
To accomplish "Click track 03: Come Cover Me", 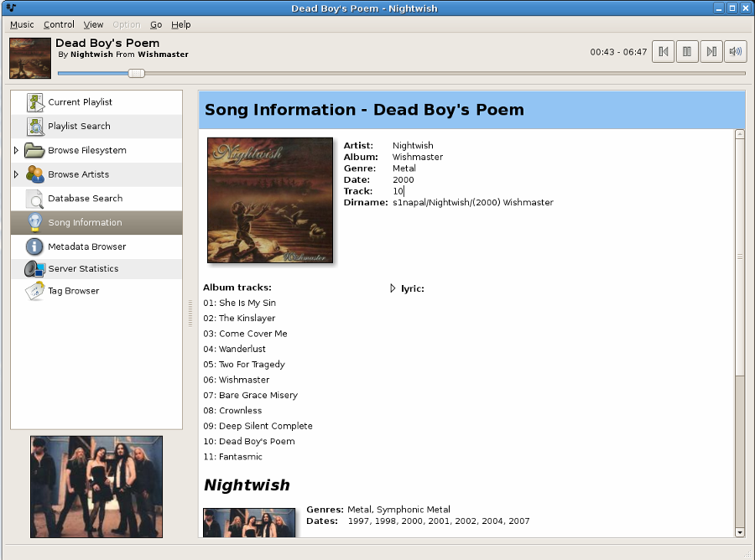I will pos(245,334).
